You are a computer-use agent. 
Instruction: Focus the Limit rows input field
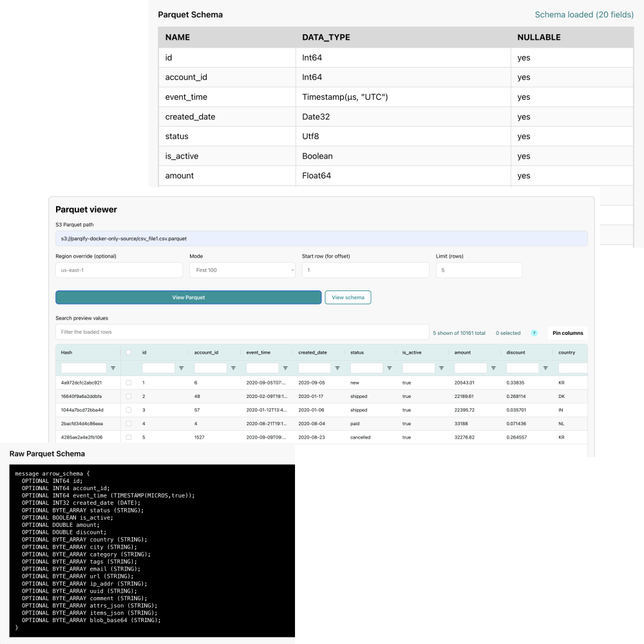[x=479, y=270]
